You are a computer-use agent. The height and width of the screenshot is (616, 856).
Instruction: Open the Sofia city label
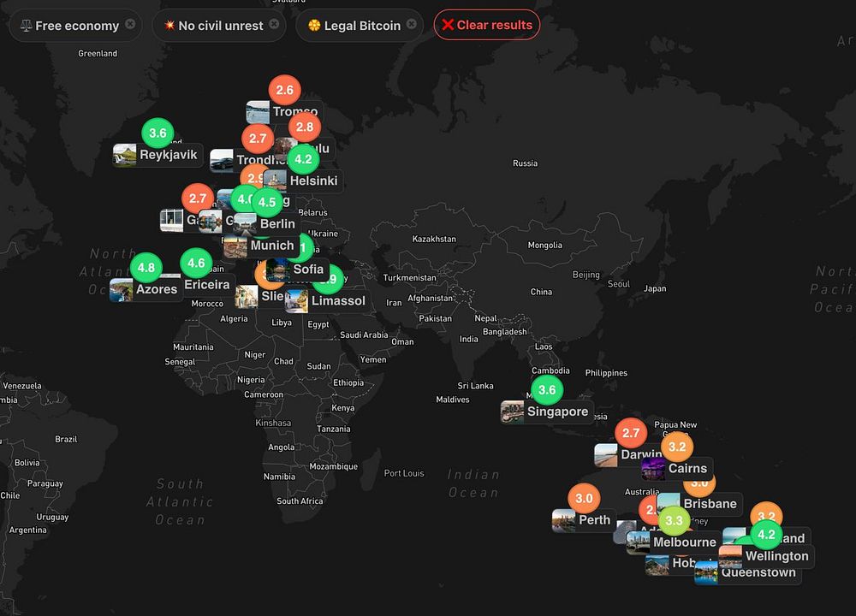308,269
